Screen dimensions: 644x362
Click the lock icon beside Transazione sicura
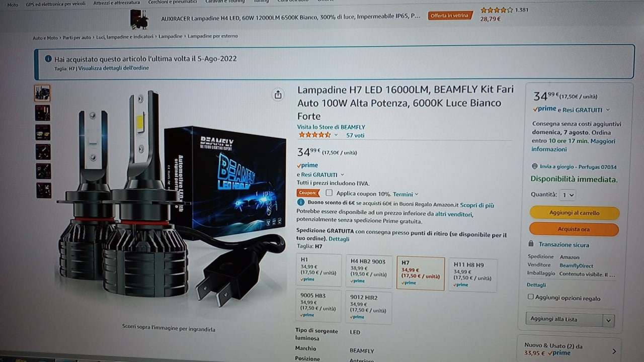[x=531, y=244]
